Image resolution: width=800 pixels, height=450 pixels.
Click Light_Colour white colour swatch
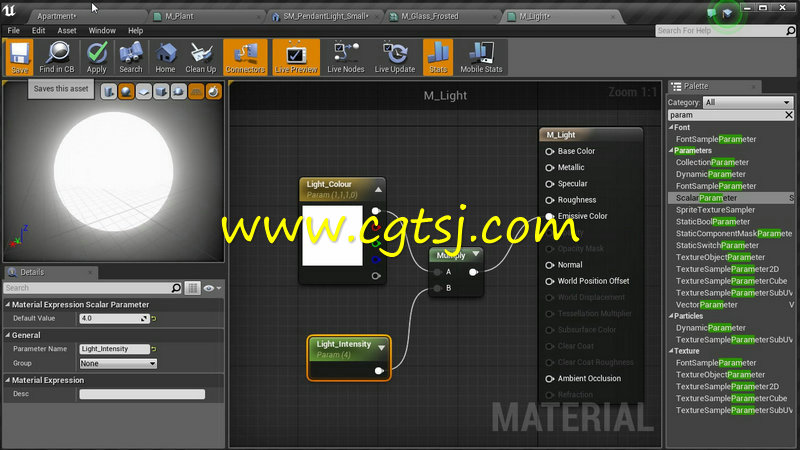332,236
